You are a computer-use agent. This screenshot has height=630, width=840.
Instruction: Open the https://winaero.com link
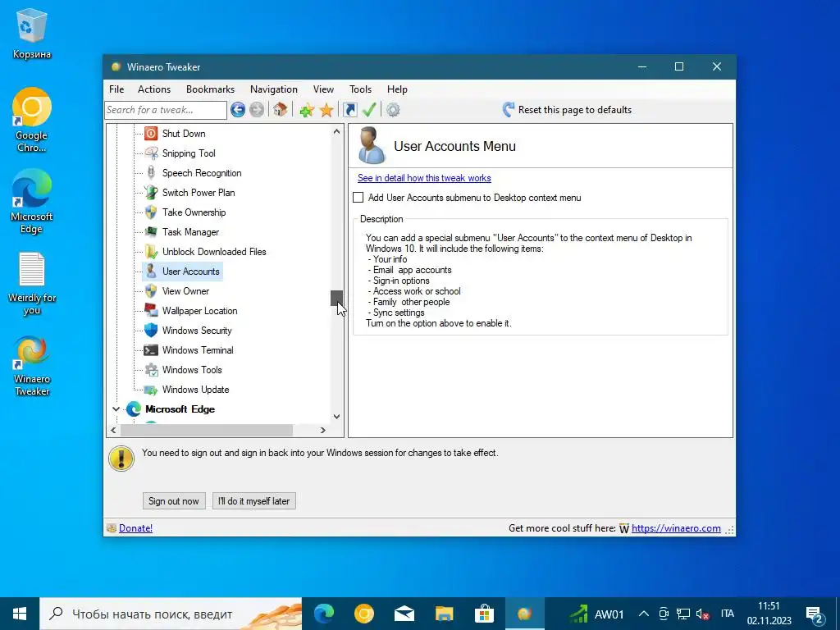pyautogui.click(x=676, y=528)
